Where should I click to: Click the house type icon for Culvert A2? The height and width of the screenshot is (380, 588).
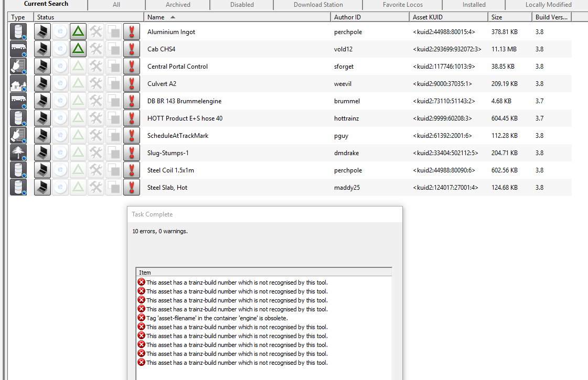click(x=18, y=84)
